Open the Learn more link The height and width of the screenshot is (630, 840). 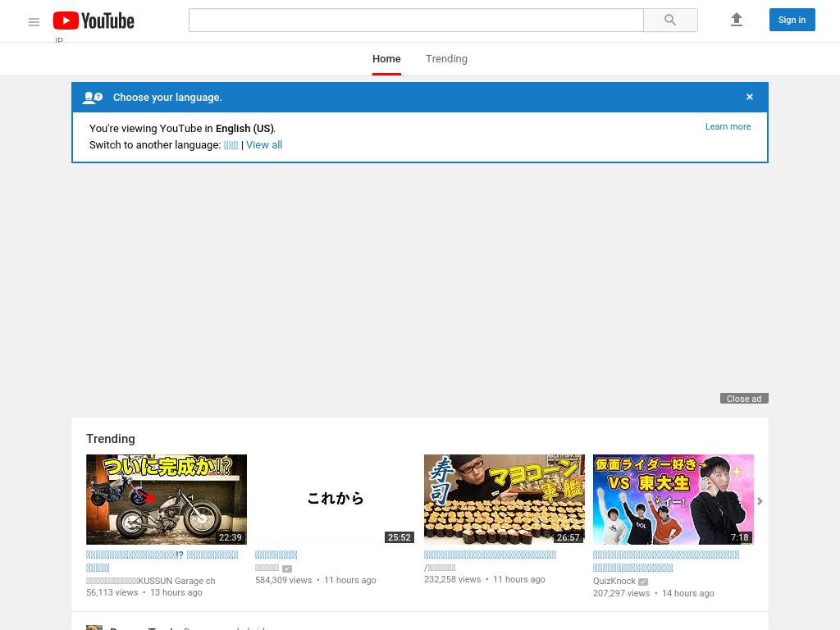click(728, 126)
